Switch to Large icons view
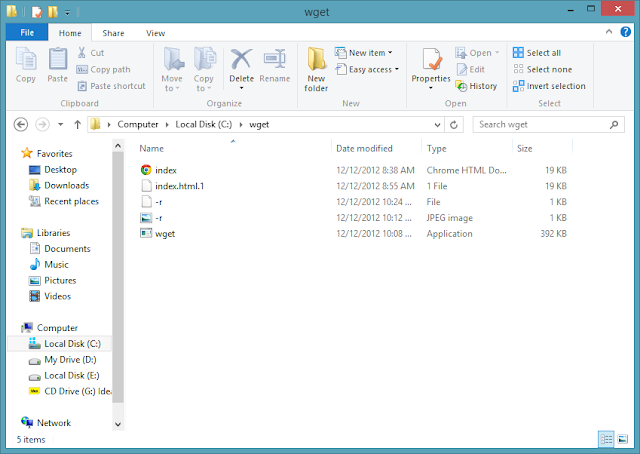640x454 pixels. click(623, 439)
